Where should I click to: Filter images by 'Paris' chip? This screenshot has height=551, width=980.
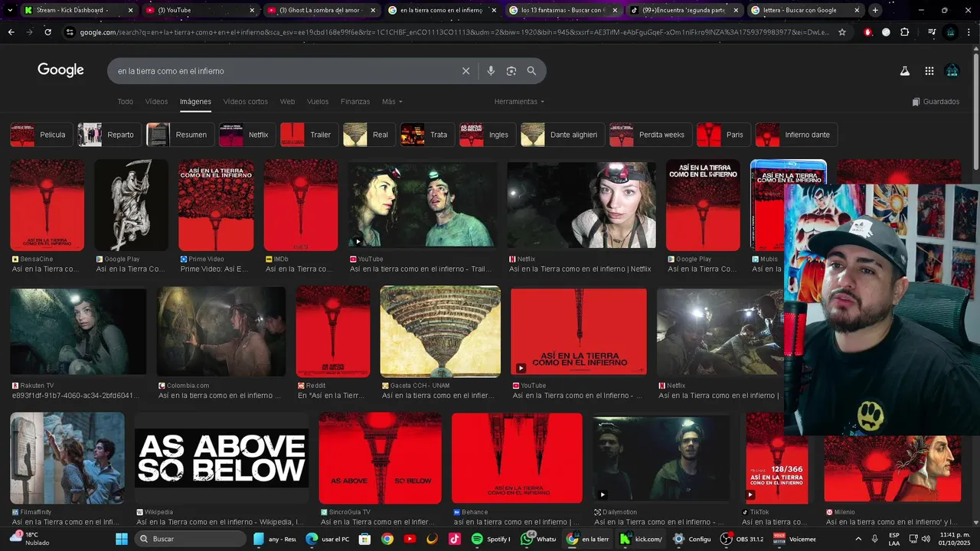click(724, 135)
